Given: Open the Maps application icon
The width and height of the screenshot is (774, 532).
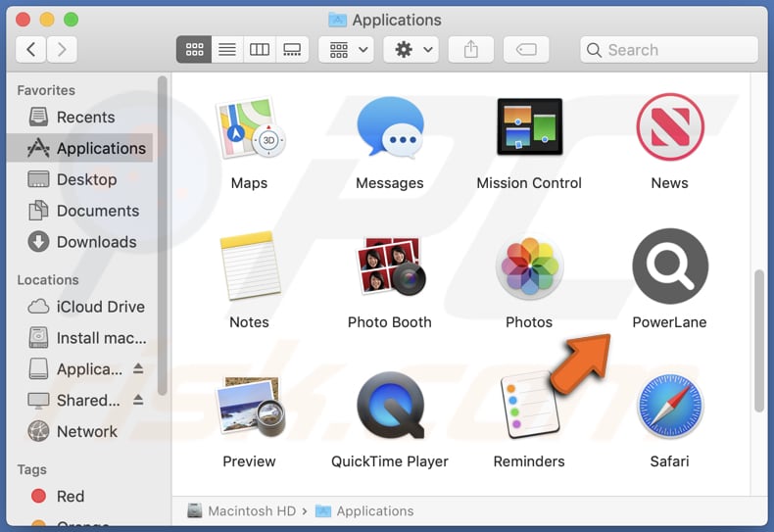Looking at the screenshot, I should (x=249, y=128).
